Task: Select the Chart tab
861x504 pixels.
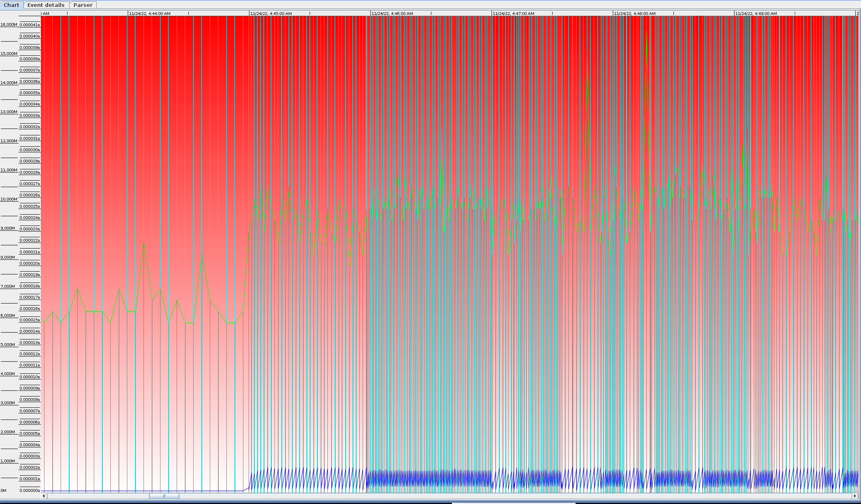Action: click(x=11, y=5)
